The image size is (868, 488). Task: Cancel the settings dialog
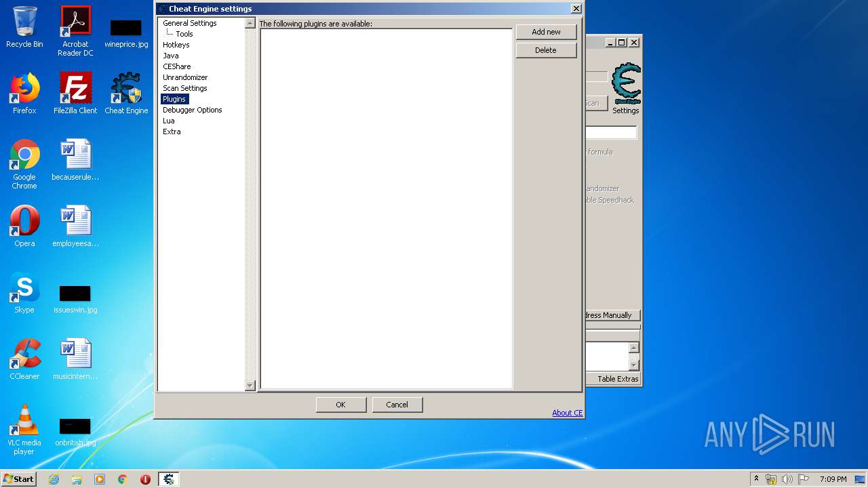397,405
